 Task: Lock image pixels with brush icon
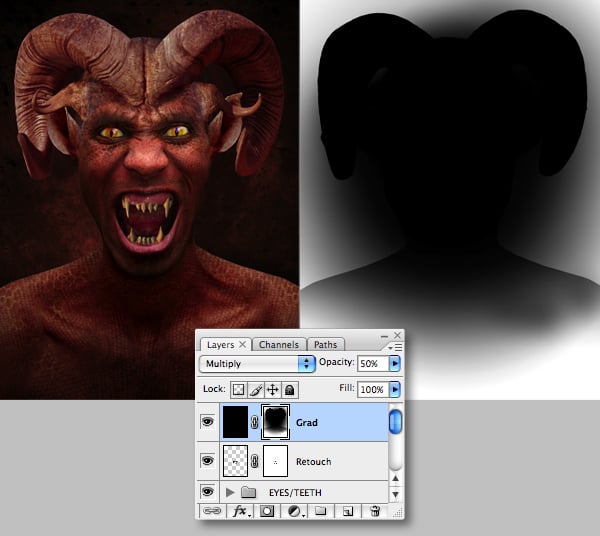[x=256, y=389]
